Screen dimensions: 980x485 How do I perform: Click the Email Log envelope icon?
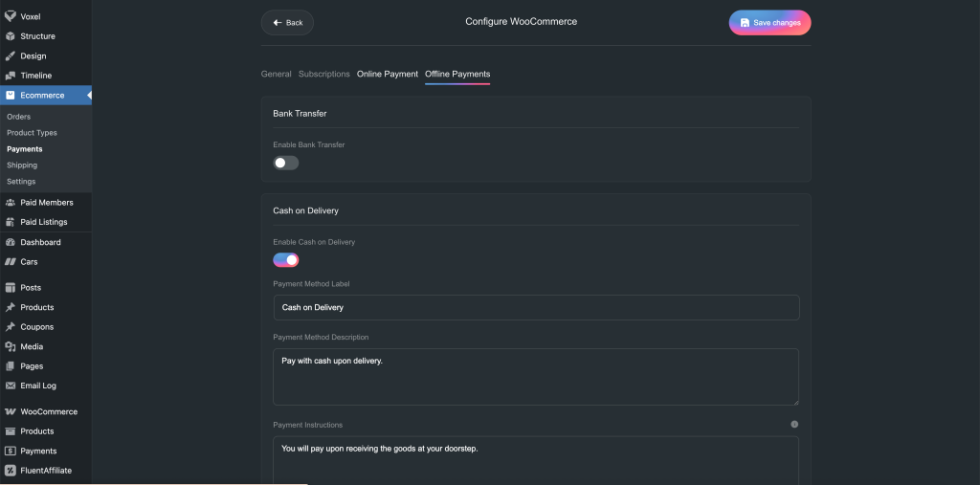(x=11, y=386)
